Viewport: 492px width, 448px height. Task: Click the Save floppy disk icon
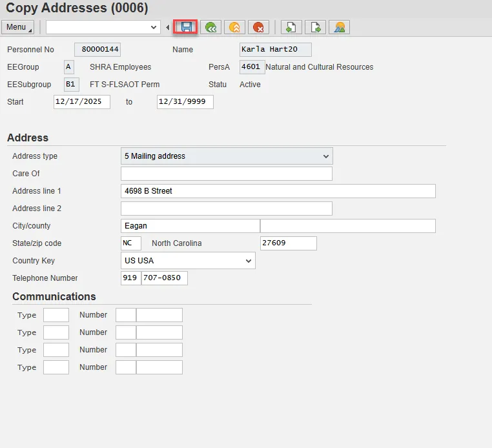[187, 27]
